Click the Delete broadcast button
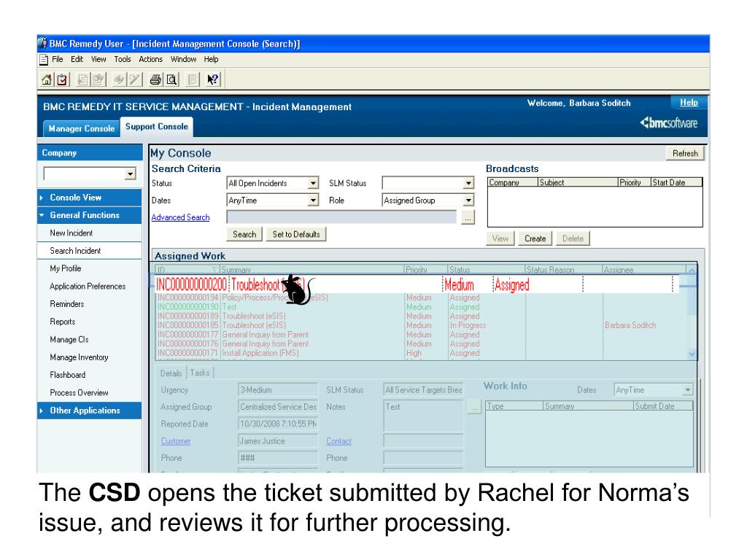 (573, 238)
